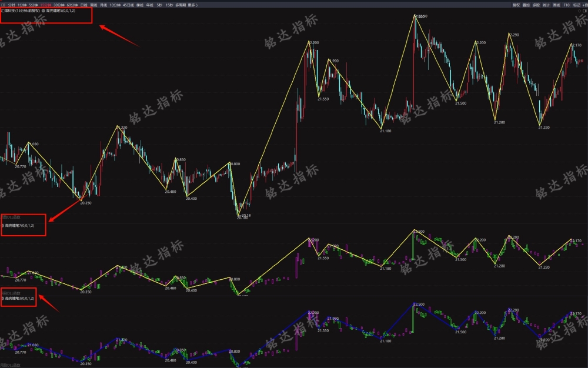Click the add-to-watchlist button after 标记
This screenshot has width=588, height=368.
(x=585, y=5)
